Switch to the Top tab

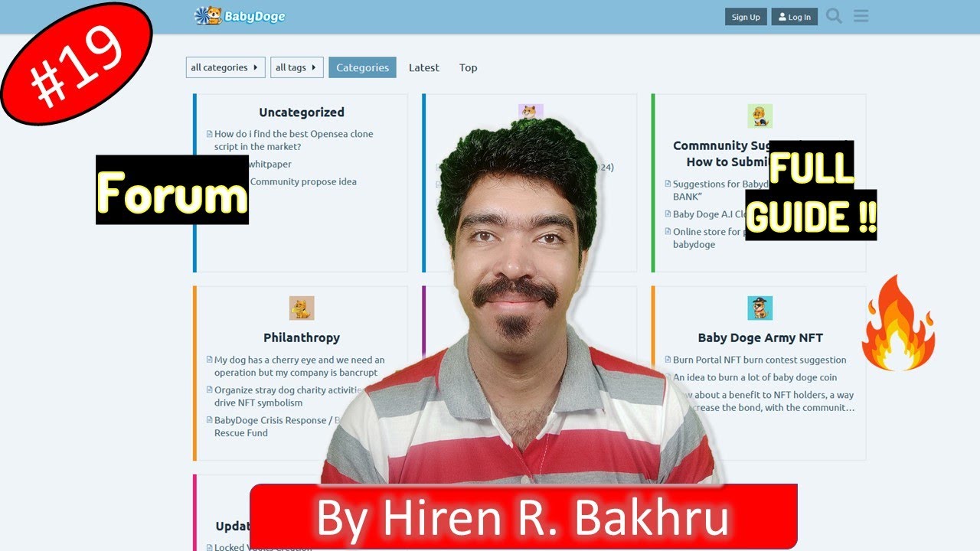pos(468,67)
